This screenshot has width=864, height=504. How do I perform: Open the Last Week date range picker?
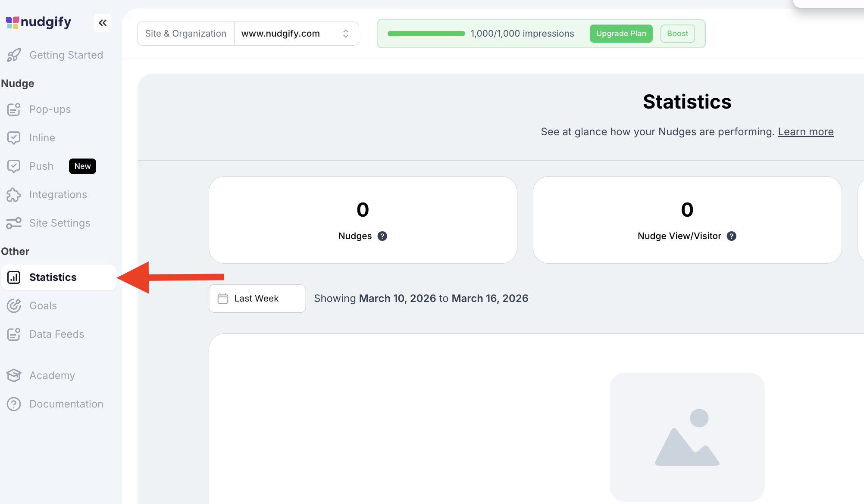[x=257, y=299]
